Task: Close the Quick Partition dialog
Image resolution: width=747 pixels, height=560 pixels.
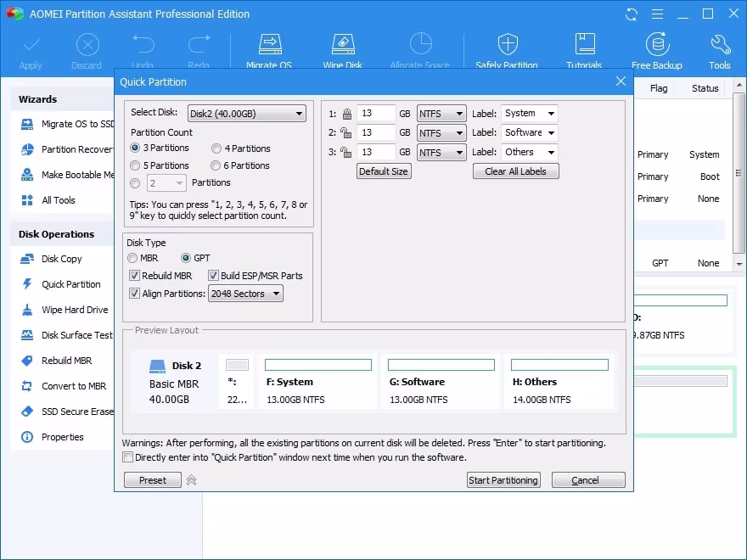Action: pos(621,81)
